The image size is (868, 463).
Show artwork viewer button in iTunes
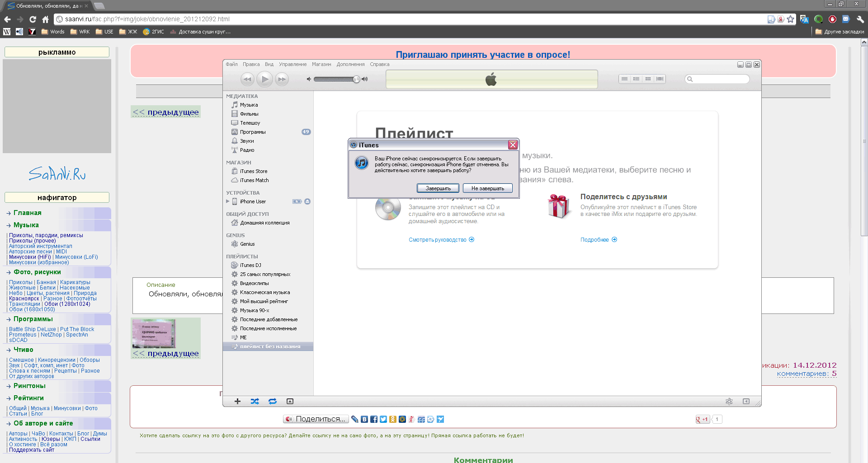[290, 401]
